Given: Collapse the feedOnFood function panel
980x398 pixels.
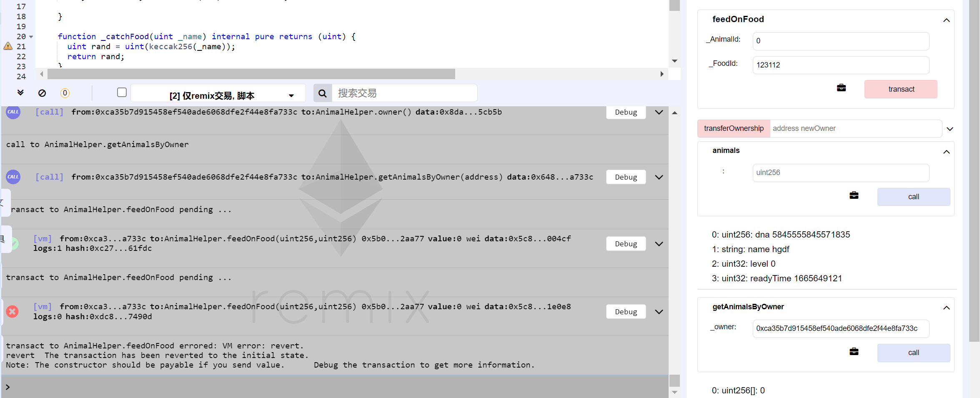Looking at the screenshot, I should [946, 20].
